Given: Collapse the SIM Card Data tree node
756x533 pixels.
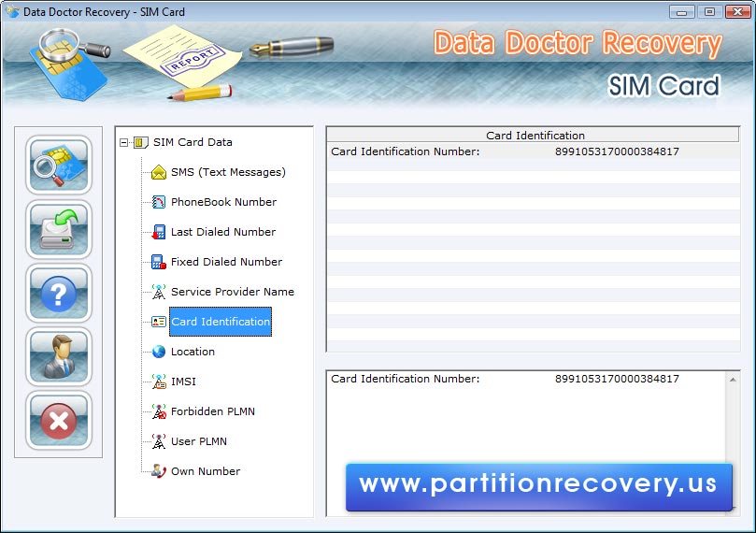Looking at the screenshot, I should pyautogui.click(x=124, y=143).
